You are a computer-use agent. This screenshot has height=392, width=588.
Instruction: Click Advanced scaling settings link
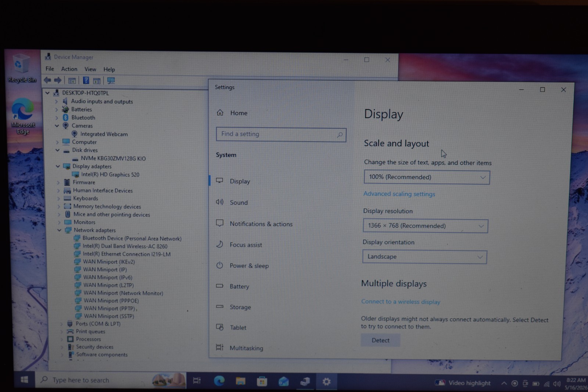[x=399, y=194]
